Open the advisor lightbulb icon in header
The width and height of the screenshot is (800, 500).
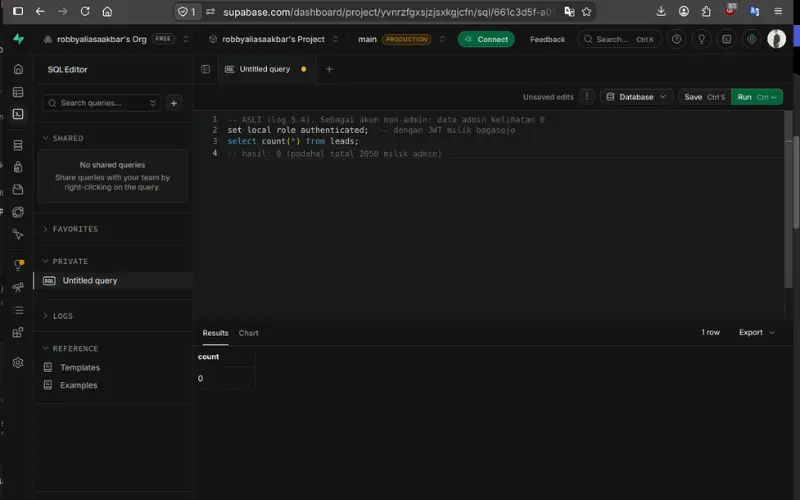pyautogui.click(x=702, y=39)
